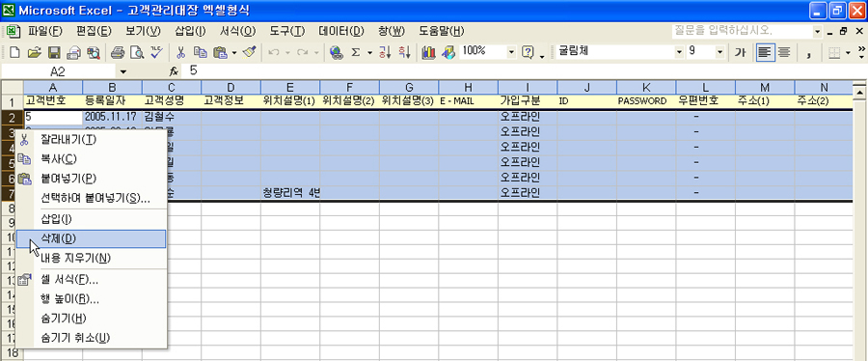The width and height of the screenshot is (868, 361).
Task: Save the workbook with floppy icon
Action: click(54, 52)
